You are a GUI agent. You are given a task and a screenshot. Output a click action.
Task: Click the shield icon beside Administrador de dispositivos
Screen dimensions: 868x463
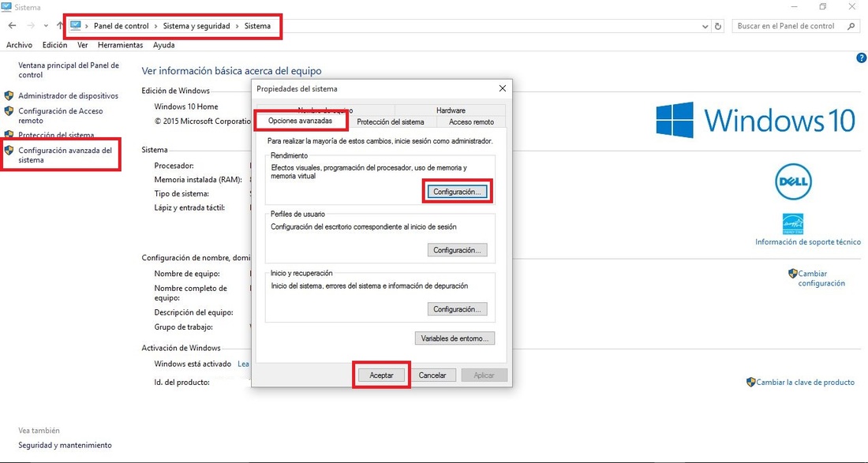point(9,95)
